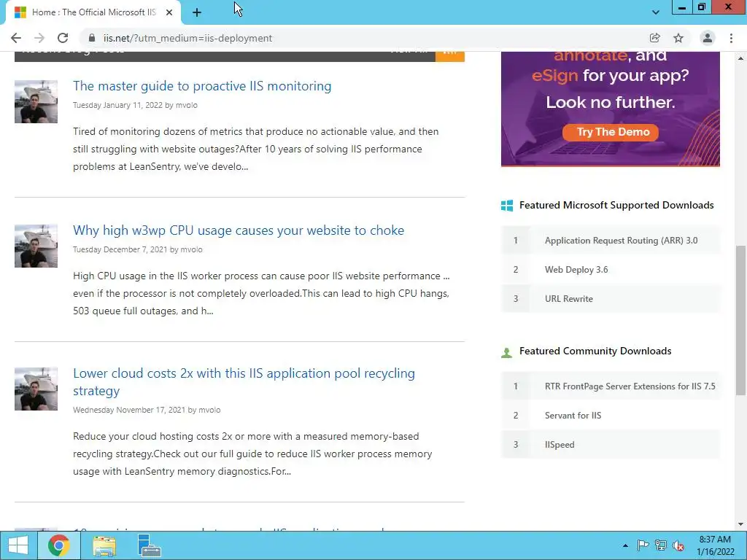Open 'Lower cloud costs 2x' article link

coord(244,382)
